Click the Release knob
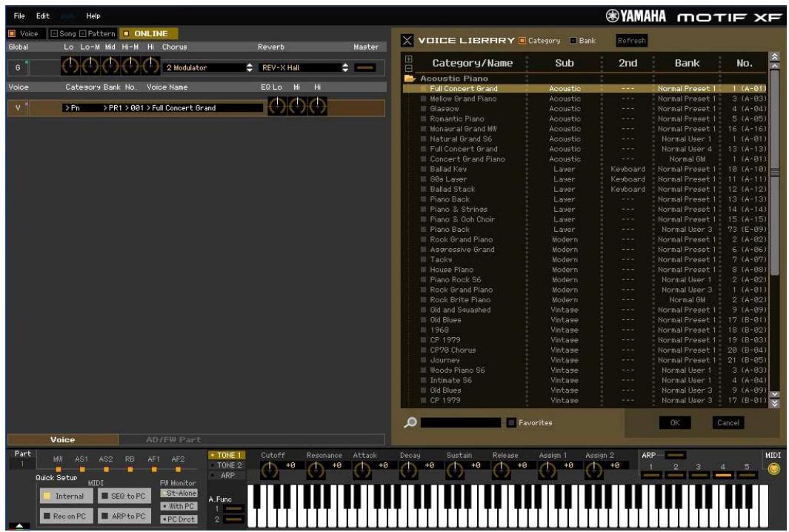Viewport: 789px width, 532px height. [501, 470]
